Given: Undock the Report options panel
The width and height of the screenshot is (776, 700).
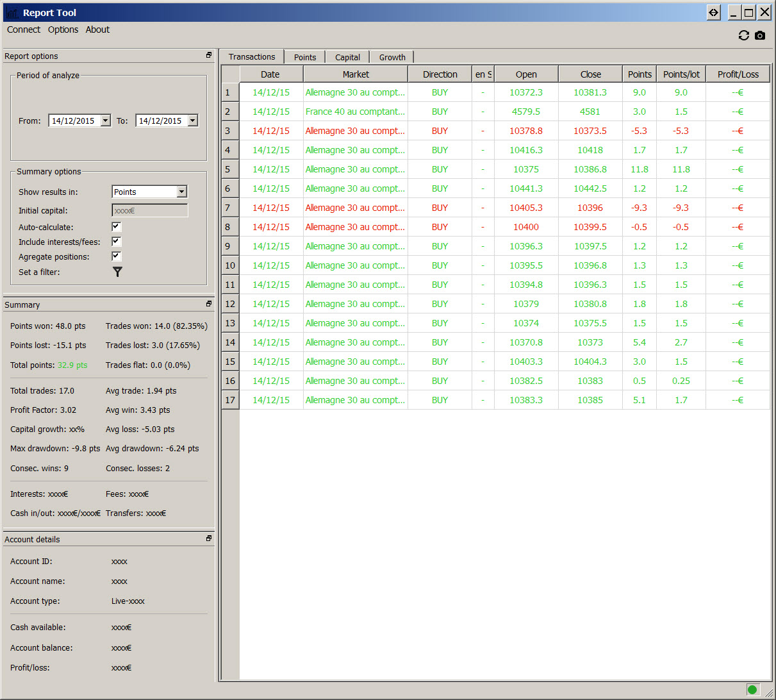Looking at the screenshot, I should 209,56.
